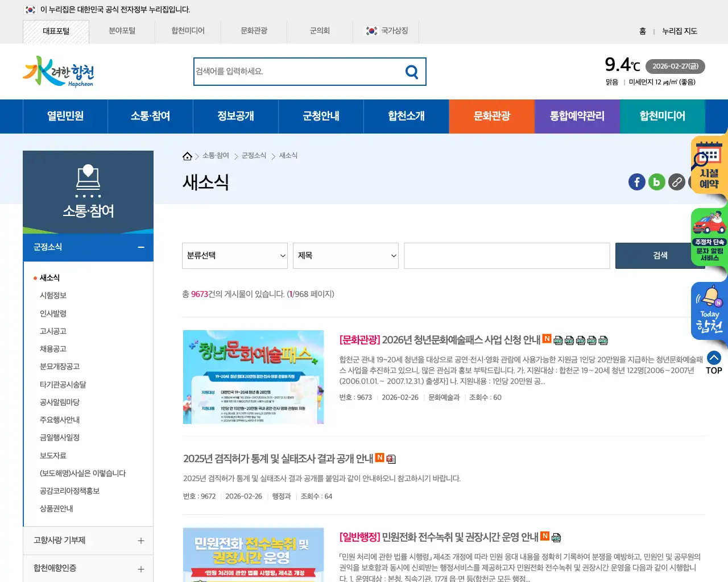Click the green Naver blog share icon

click(x=656, y=182)
